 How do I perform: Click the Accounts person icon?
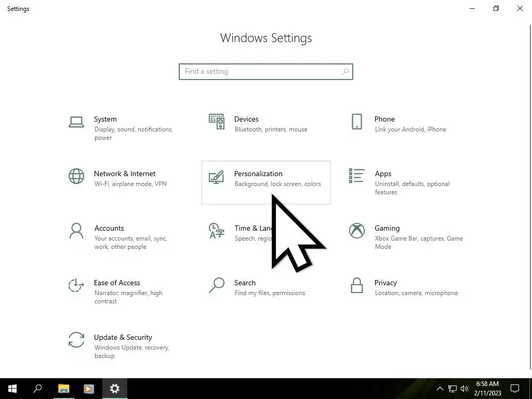pos(76,231)
